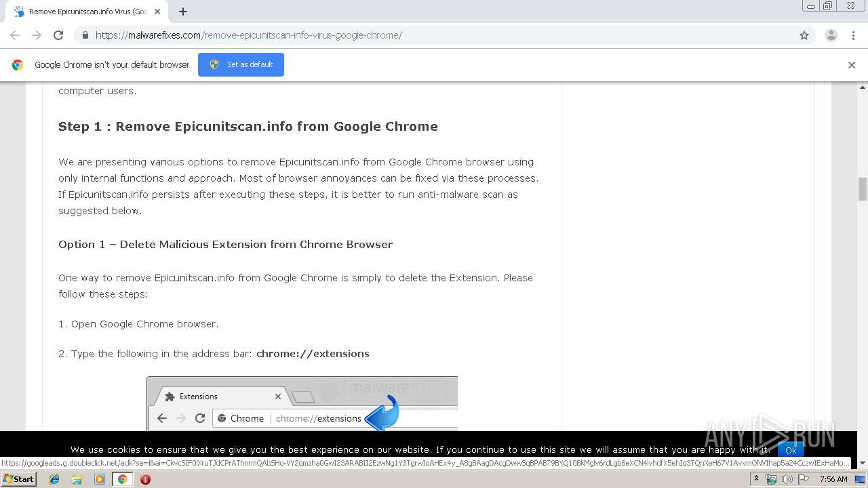Click the 'Google Chrome isn't your default browser' text
The width and height of the screenshot is (868, 488).
pyautogui.click(x=112, y=65)
